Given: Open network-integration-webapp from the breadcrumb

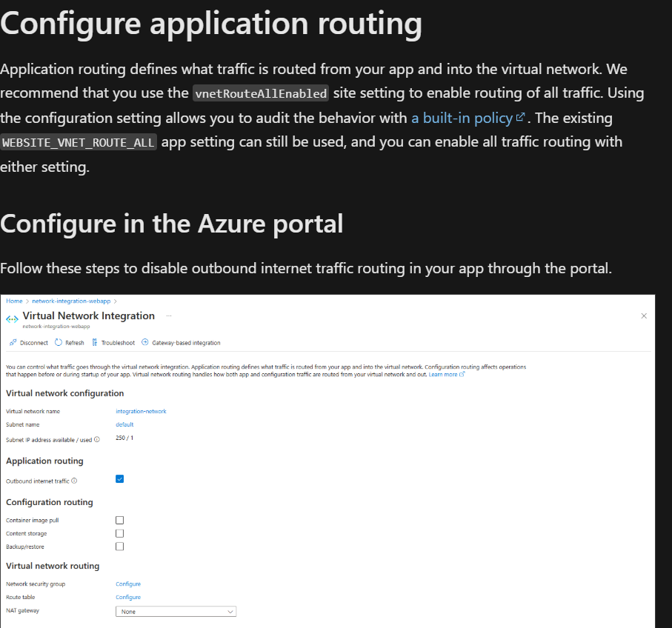Looking at the screenshot, I should [72, 299].
